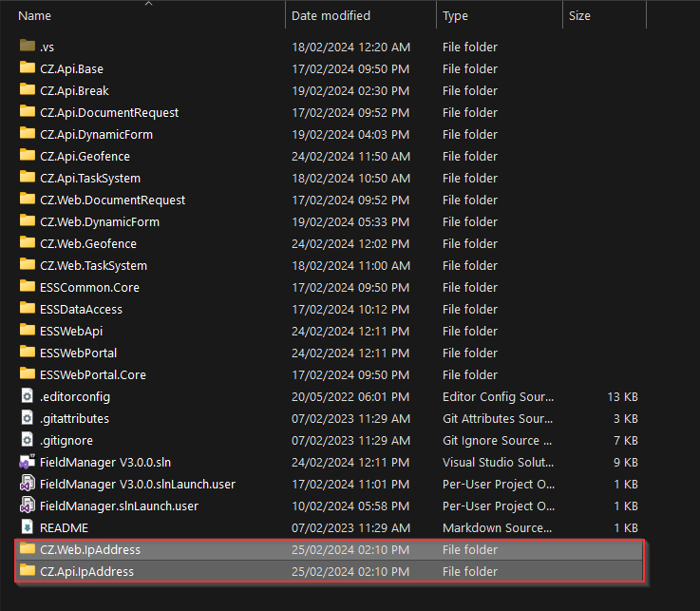Click the .vs folder icon
The width and height of the screenshot is (700, 611).
pyautogui.click(x=28, y=46)
